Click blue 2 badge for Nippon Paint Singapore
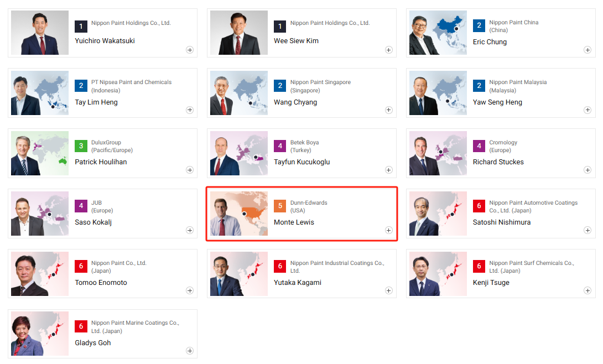The height and width of the screenshot is (364, 603). click(280, 85)
